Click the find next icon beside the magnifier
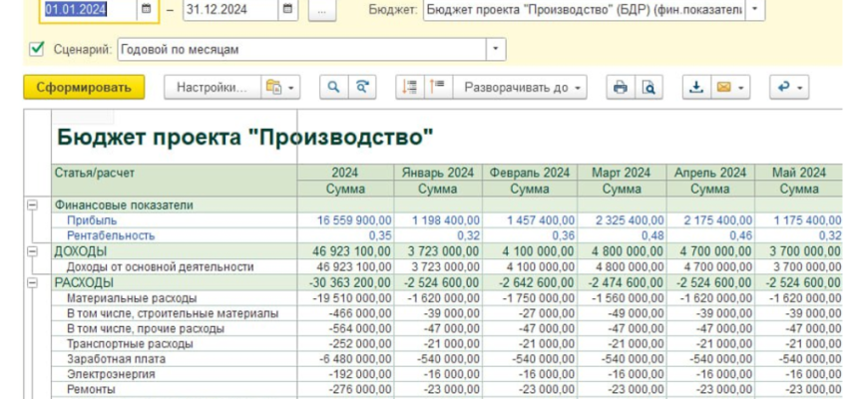 click(363, 88)
